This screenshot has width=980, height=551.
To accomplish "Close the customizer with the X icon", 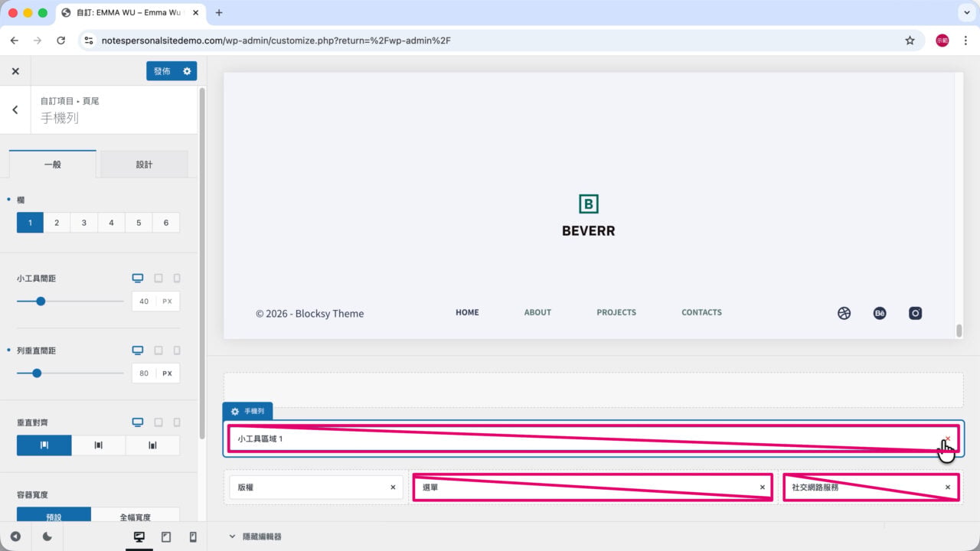I will click(15, 71).
